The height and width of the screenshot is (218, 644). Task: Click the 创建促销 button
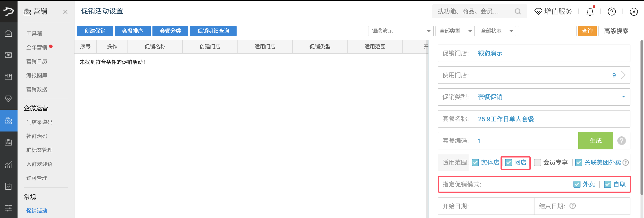point(95,31)
